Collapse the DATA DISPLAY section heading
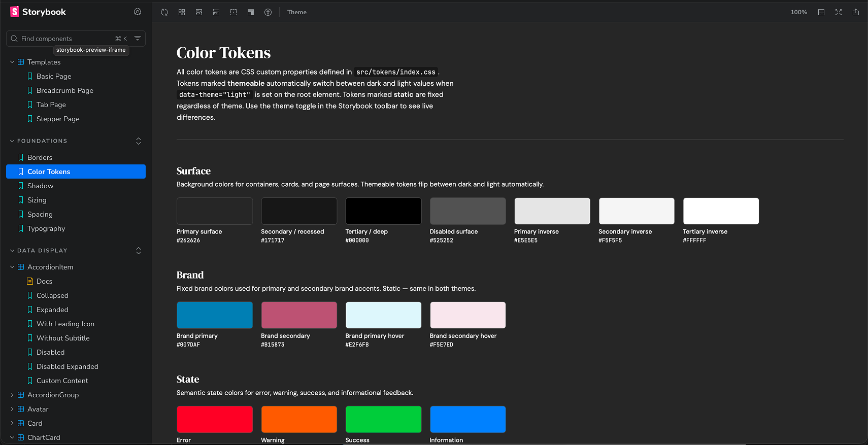Viewport: 868px width, 445px height. pyautogui.click(x=42, y=251)
